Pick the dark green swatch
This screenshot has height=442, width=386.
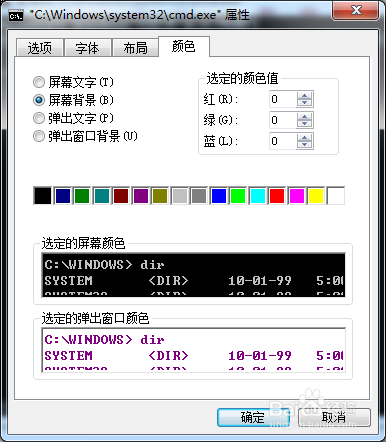click(x=82, y=196)
